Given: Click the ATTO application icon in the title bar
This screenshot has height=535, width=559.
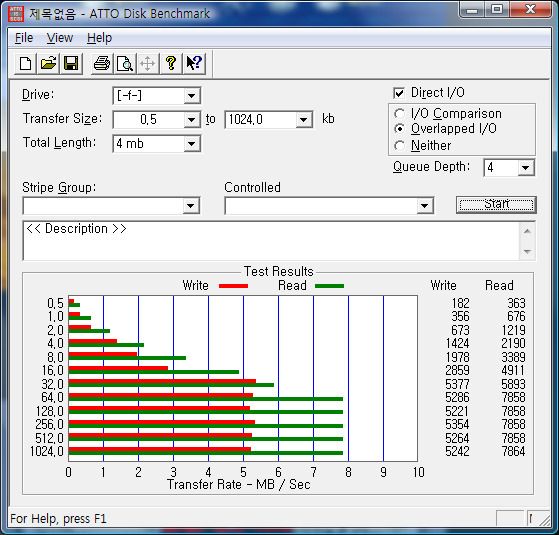Looking at the screenshot, I should click(16, 14).
